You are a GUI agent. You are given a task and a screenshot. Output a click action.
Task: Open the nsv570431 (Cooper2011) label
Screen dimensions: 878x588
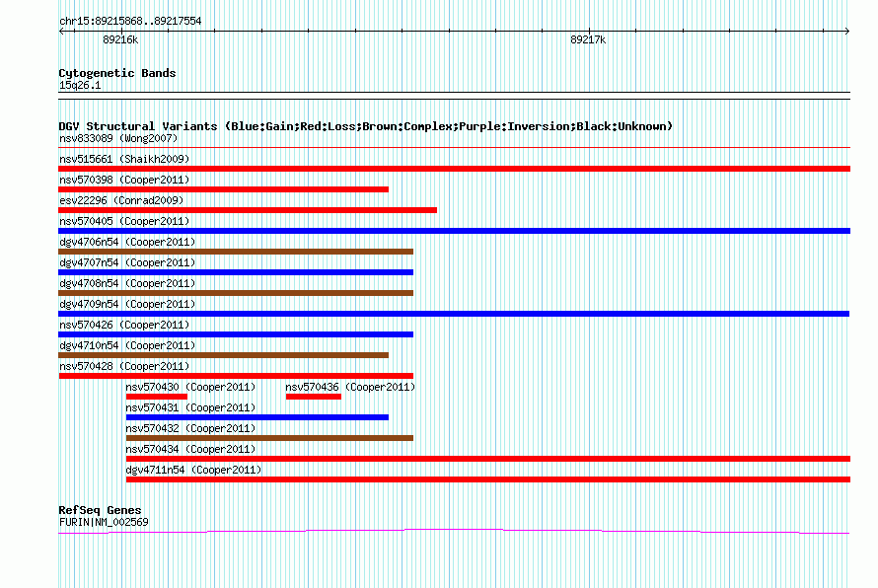(190, 407)
